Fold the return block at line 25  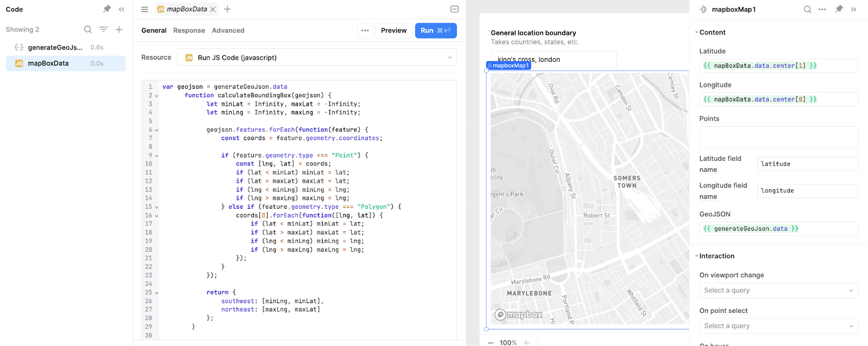coord(157,293)
